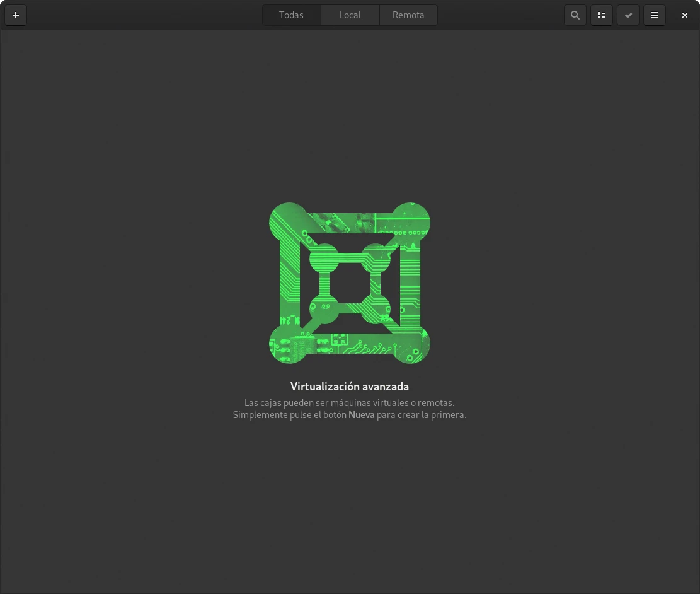This screenshot has height=594, width=700.
Task: Open the hamburger application menu
Action: (655, 15)
